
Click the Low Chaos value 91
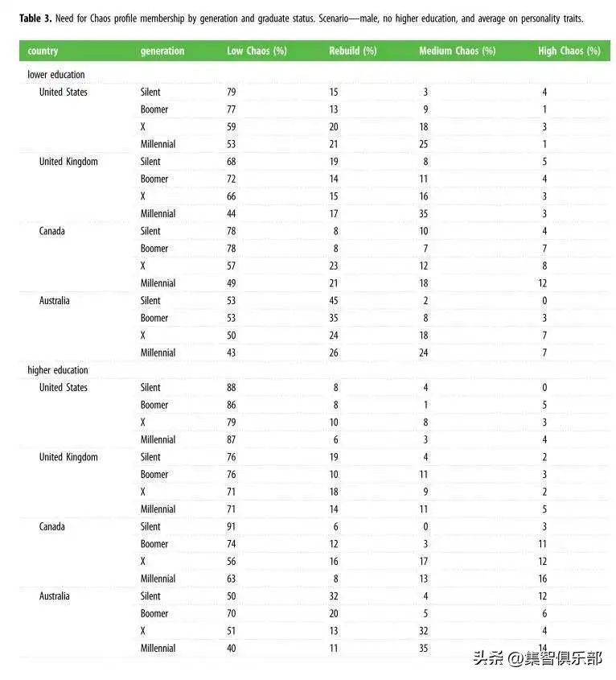(232, 526)
